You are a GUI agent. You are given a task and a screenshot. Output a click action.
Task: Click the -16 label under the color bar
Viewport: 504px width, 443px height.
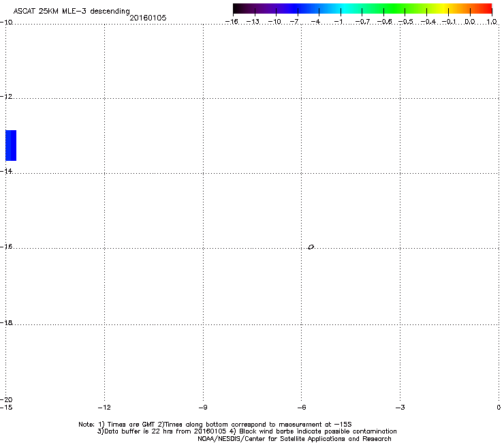tap(232, 22)
